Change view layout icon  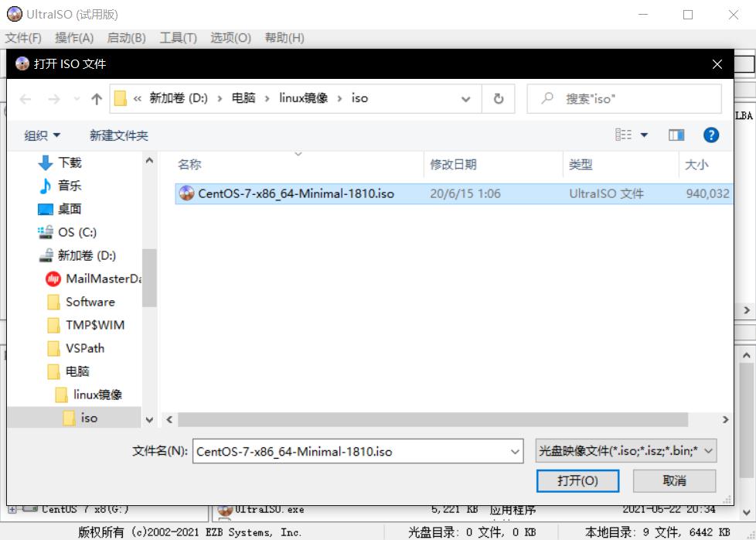click(x=623, y=135)
